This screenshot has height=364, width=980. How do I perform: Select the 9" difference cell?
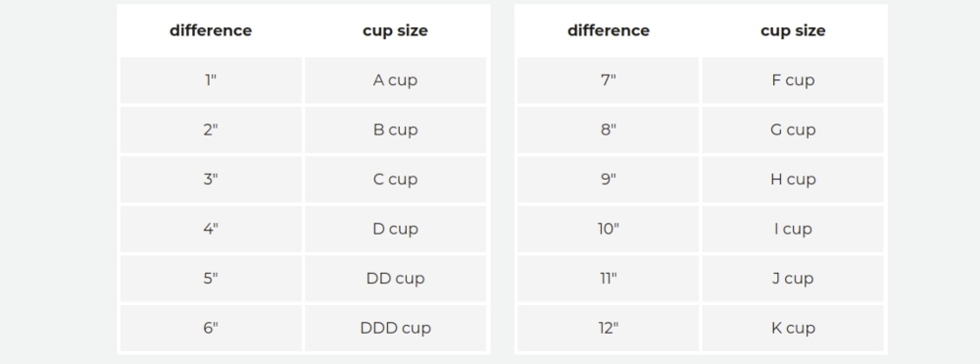coord(609,179)
